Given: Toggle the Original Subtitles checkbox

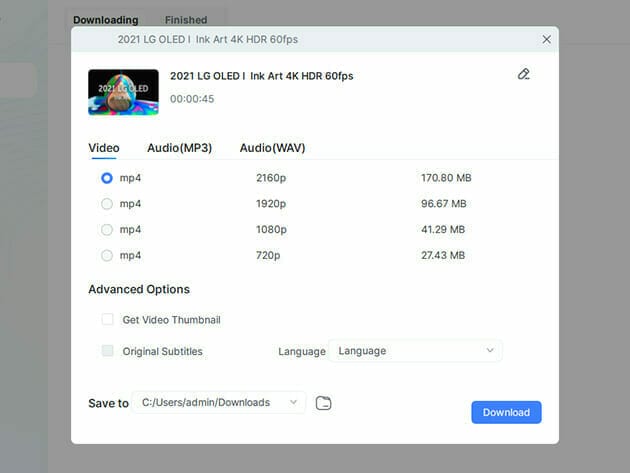Looking at the screenshot, I should (107, 351).
